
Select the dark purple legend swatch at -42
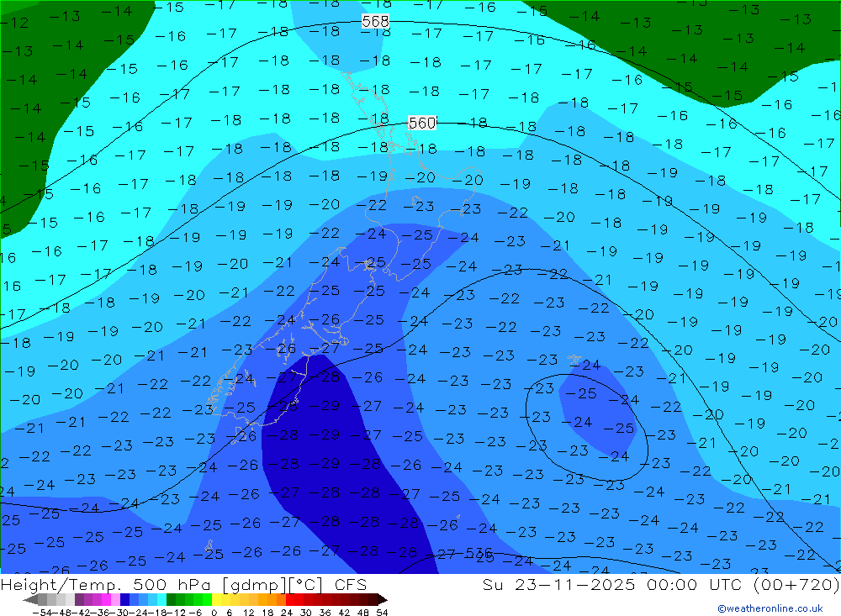pyautogui.click(x=79, y=599)
